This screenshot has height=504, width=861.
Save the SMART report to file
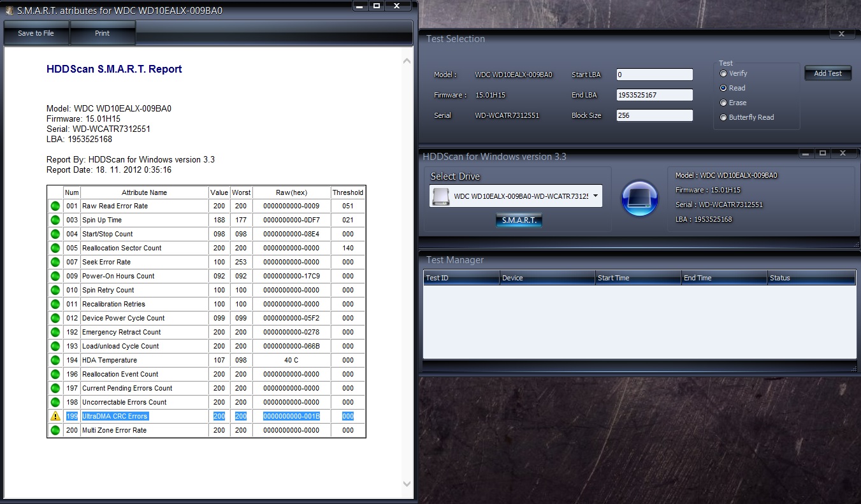click(x=36, y=33)
